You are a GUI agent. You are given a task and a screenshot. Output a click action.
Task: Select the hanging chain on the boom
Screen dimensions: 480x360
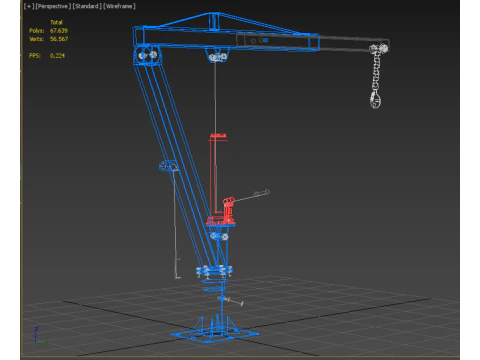pos(376,72)
